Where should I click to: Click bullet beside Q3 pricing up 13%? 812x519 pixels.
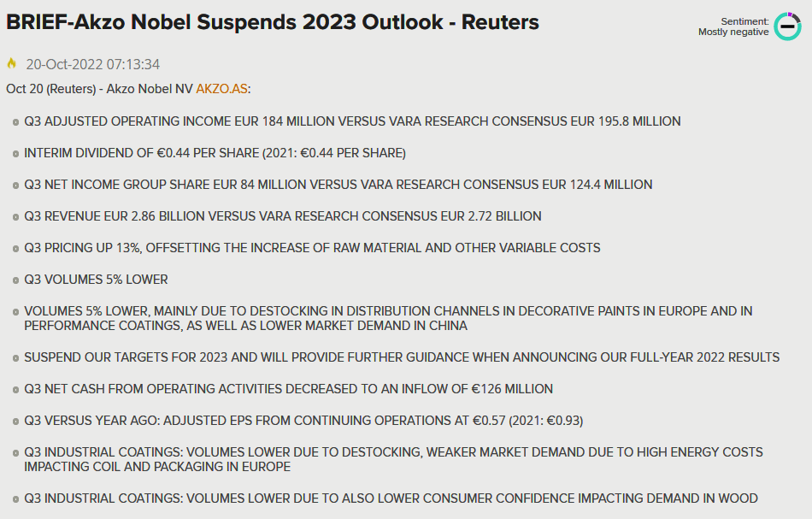point(15,249)
